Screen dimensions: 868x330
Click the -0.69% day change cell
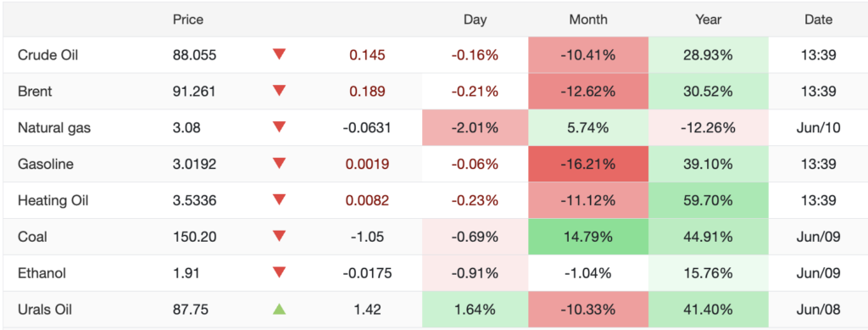tap(475, 237)
